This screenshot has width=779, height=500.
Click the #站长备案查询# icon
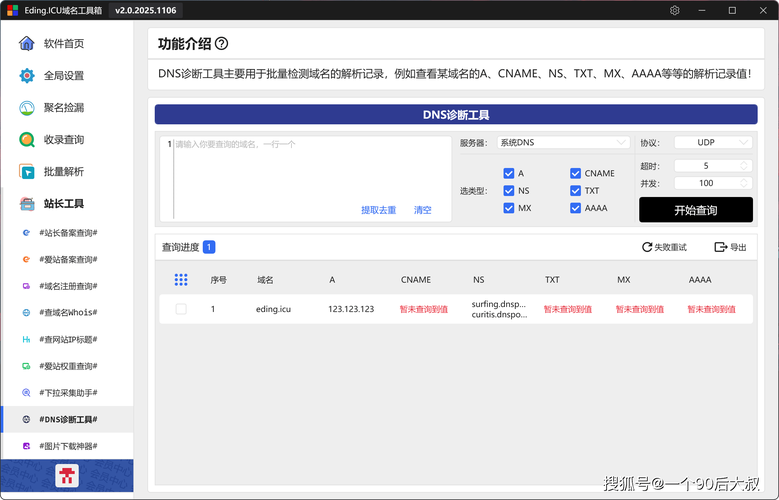(26, 233)
